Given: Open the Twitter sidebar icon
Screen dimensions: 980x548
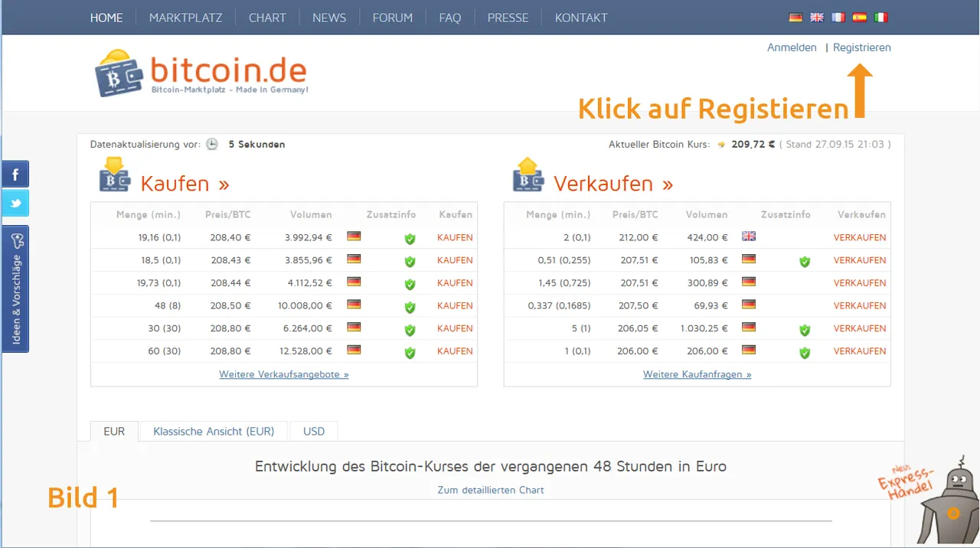Looking at the screenshot, I should [15, 204].
